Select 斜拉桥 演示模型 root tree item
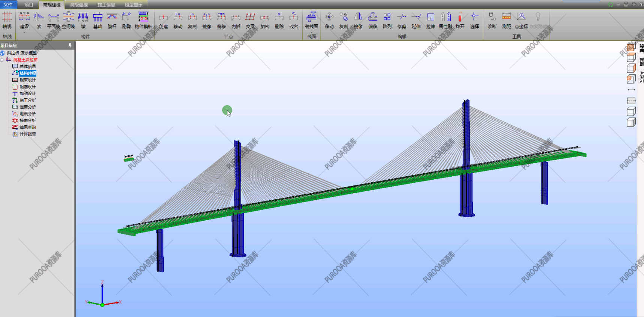The width and height of the screenshot is (644, 317). (x=22, y=53)
